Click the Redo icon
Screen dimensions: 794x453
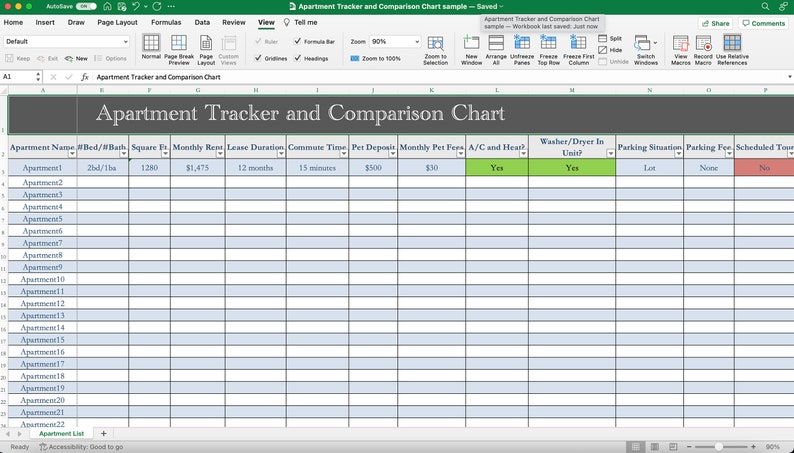click(157, 7)
